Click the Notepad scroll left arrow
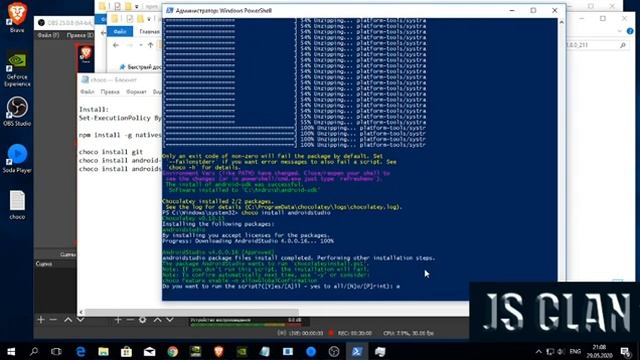This screenshot has width=640, height=360. click(x=81, y=312)
